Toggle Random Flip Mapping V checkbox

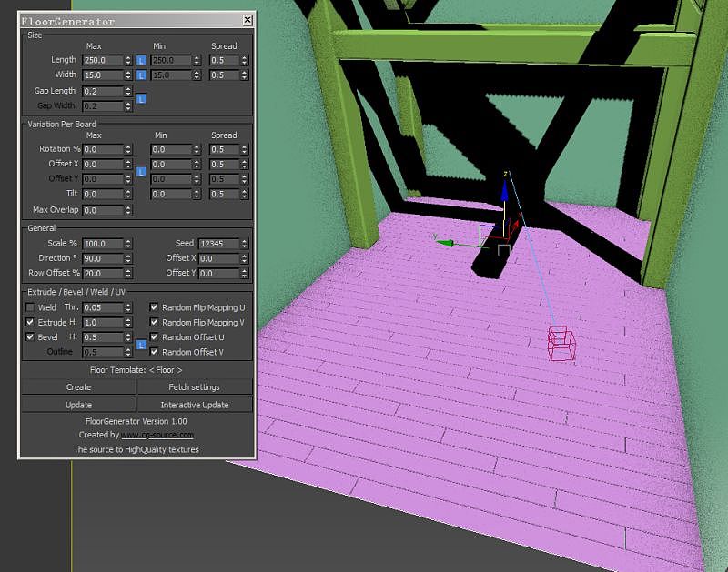154,322
